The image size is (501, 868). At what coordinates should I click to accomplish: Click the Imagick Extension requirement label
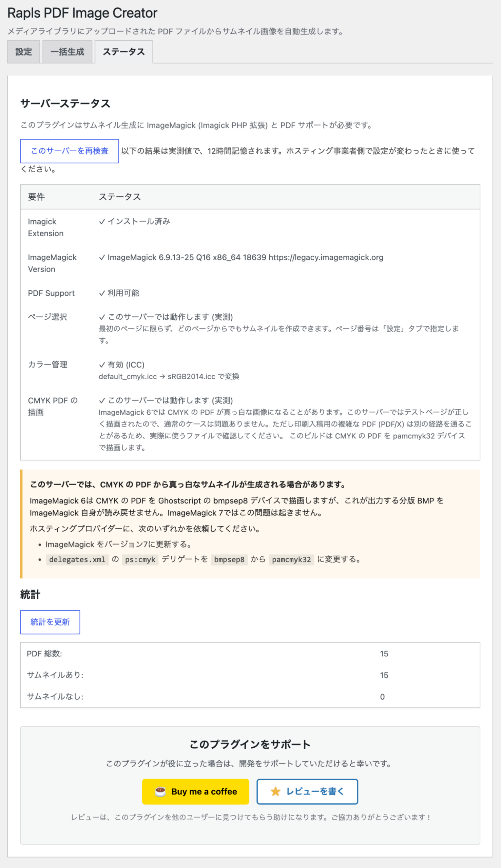(46, 227)
